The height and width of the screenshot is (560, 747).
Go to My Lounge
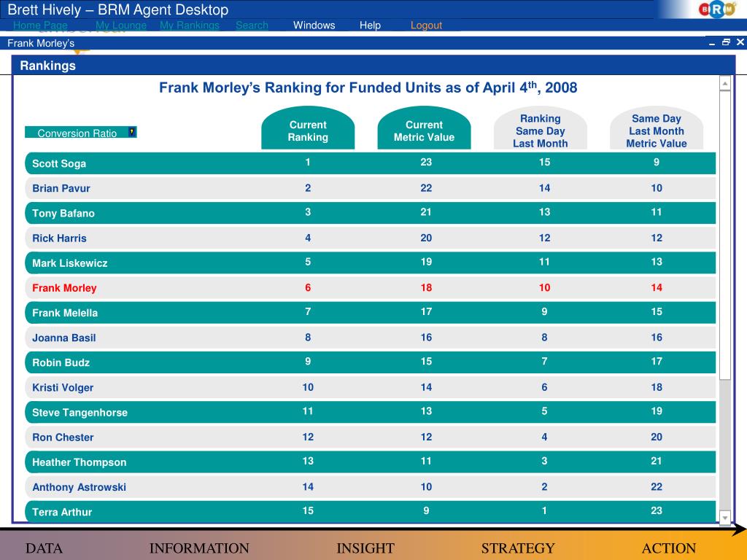tap(121, 26)
